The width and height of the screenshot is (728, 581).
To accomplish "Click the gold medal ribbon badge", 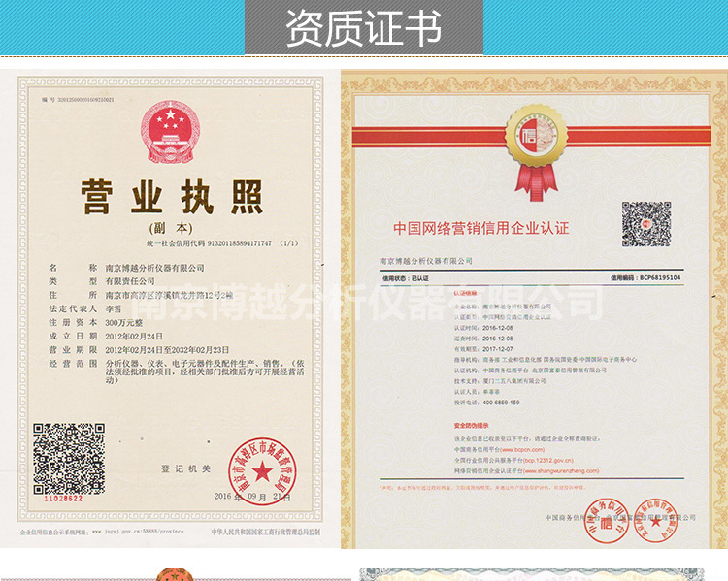I will pos(536,153).
